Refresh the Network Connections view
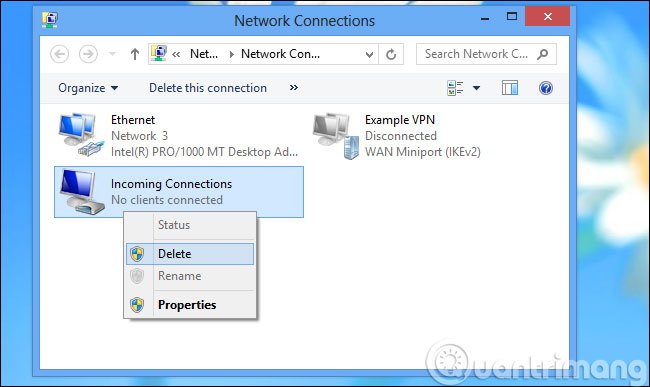Image resolution: width=650 pixels, height=387 pixels. (x=391, y=54)
